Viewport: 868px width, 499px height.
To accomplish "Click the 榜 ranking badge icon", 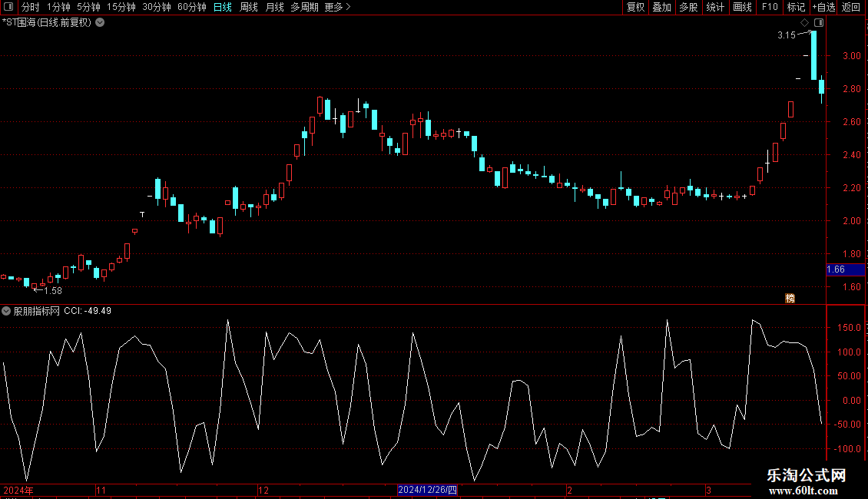I will [x=790, y=298].
